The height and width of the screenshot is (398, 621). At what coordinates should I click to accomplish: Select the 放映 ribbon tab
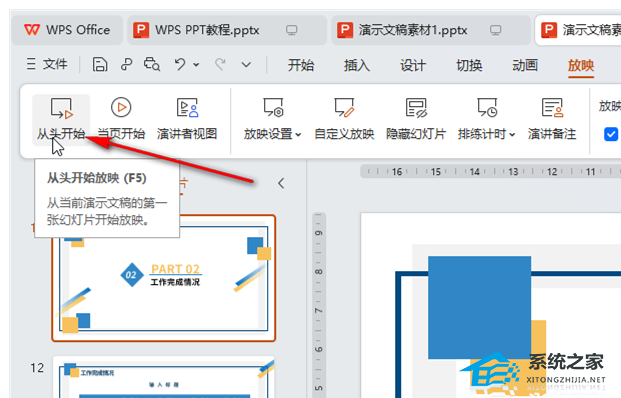pyautogui.click(x=581, y=65)
